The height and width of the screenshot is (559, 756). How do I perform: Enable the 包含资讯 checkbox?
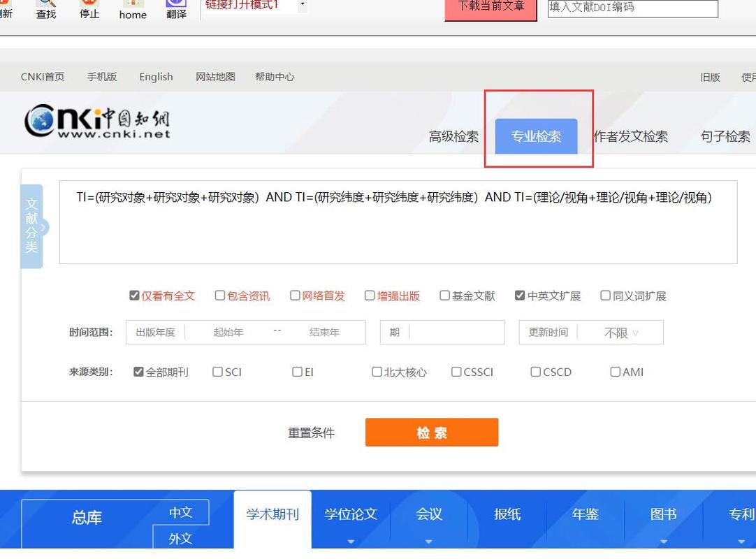point(220,295)
